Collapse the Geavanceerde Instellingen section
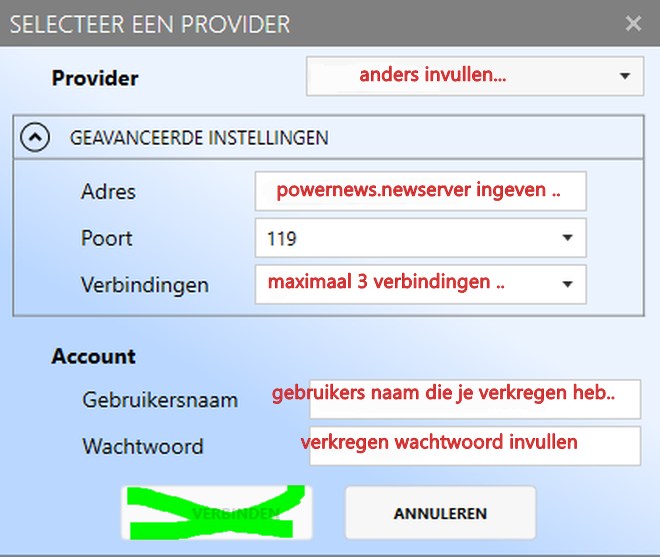Screen dimensions: 660x557 (35, 137)
